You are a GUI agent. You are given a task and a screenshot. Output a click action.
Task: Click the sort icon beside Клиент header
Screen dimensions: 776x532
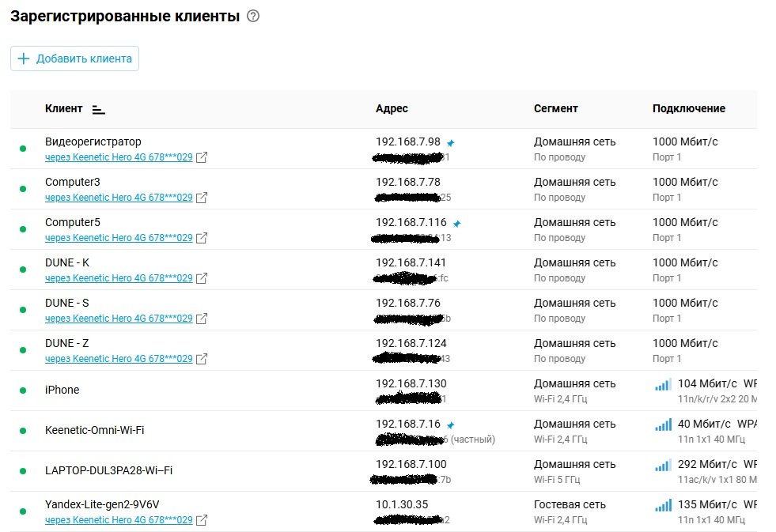tap(98, 110)
